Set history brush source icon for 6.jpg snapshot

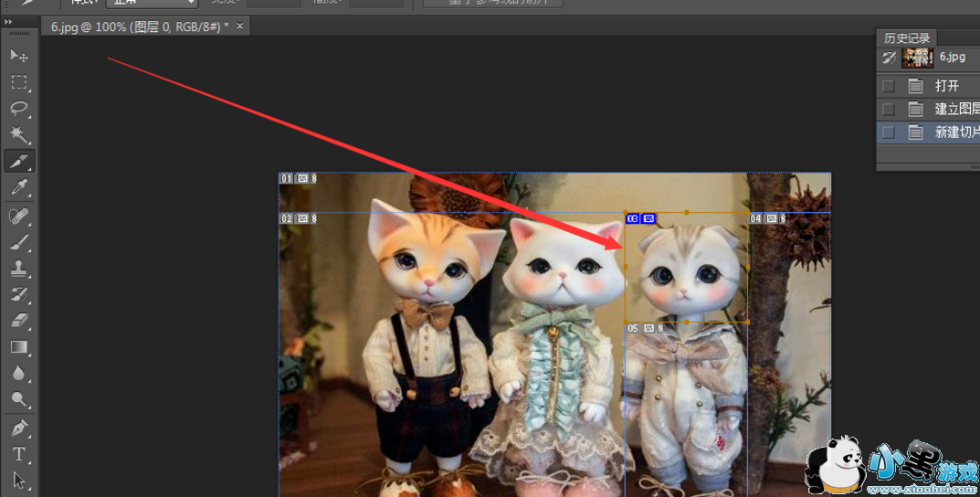click(x=889, y=58)
